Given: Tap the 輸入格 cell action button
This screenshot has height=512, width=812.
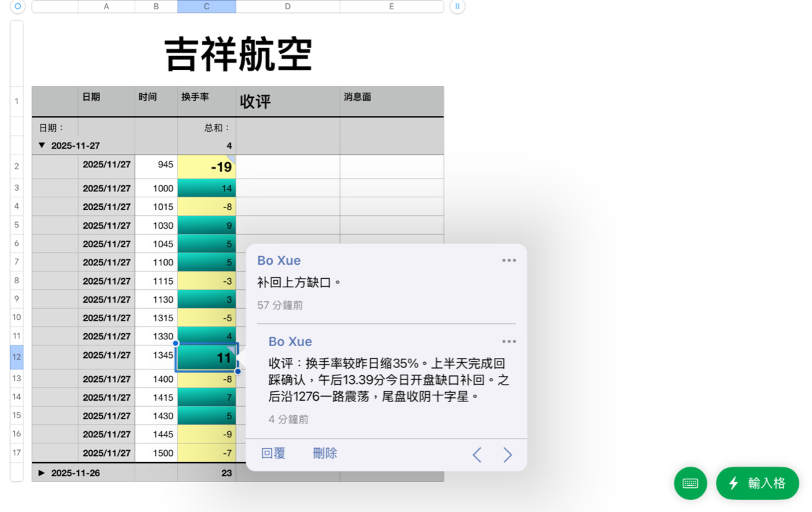Looking at the screenshot, I should tap(757, 483).
